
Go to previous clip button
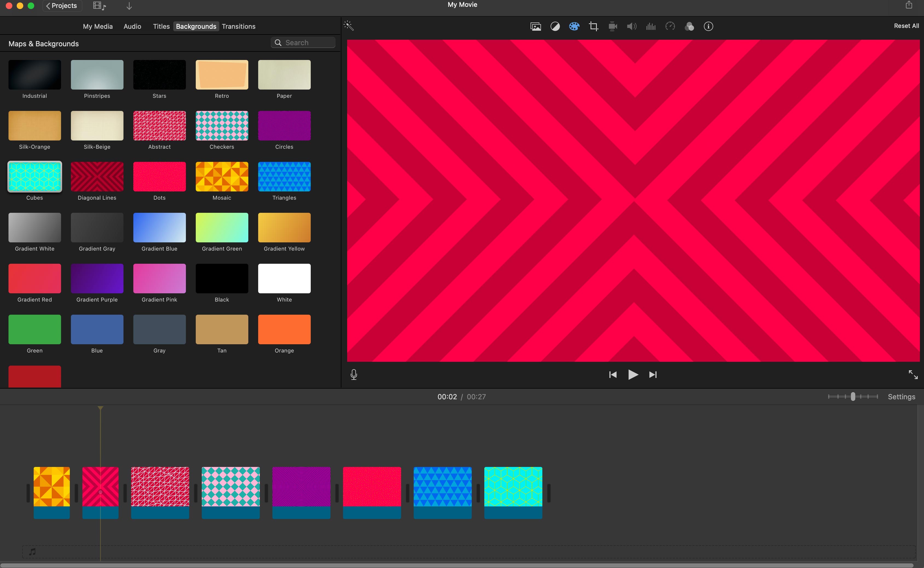613,375
